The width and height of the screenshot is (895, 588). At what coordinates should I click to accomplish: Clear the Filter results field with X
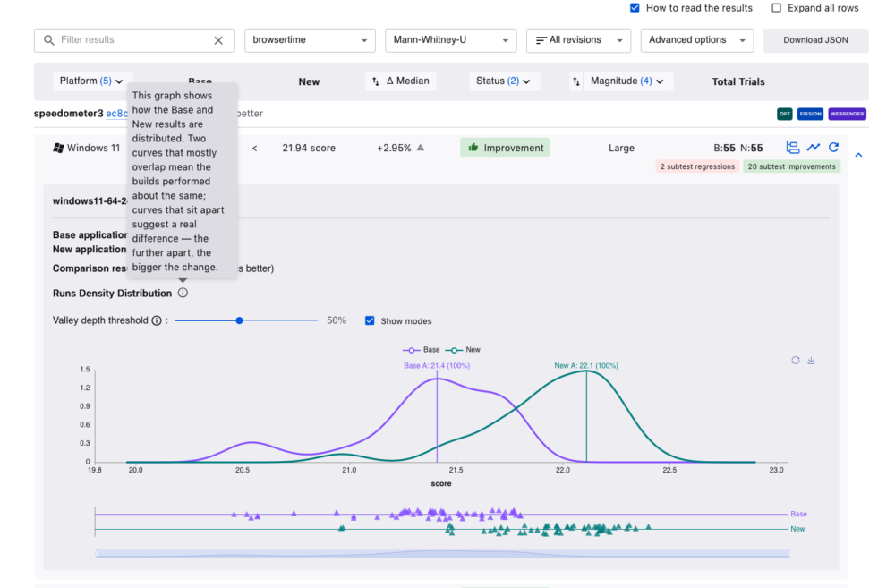pyautogui.click(x=218, y=40)
